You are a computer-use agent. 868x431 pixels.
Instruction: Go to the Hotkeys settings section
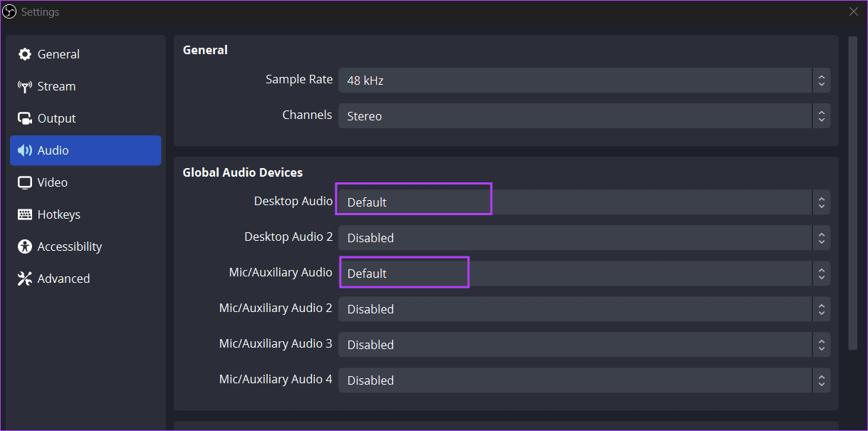tap(58, 215)
